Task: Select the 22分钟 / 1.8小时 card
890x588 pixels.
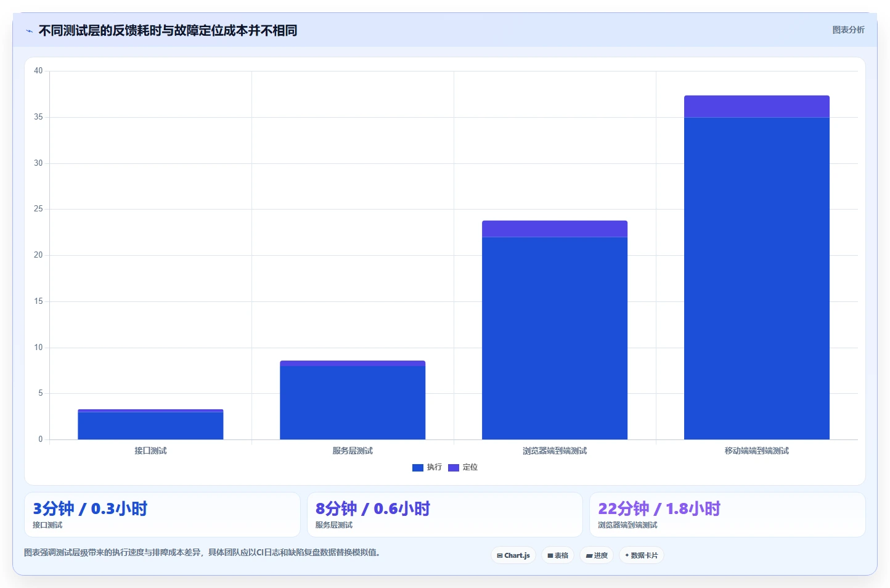Action: 727,515
